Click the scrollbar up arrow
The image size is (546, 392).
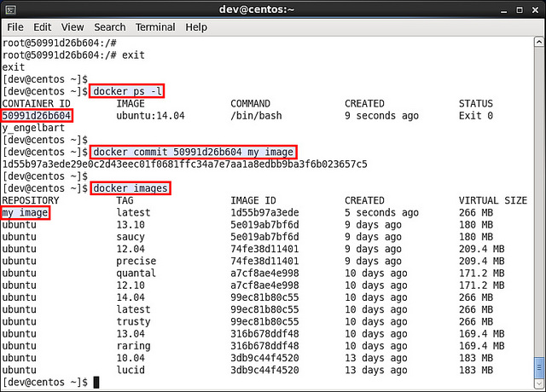(538, 42)
